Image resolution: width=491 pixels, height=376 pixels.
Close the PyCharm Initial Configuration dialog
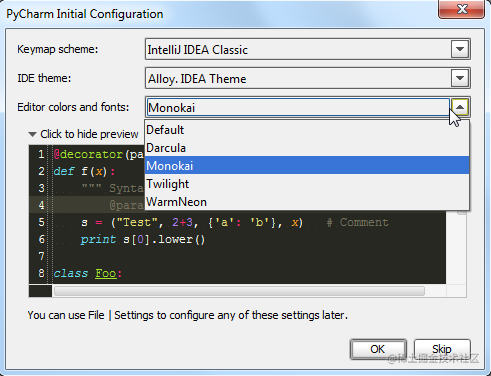click(x=462, y=9)
